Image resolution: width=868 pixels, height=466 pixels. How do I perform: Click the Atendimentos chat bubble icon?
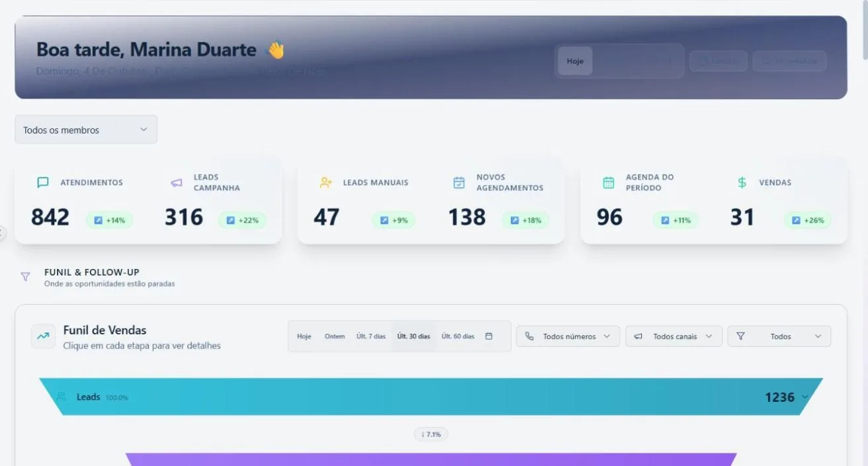pos(43,182)
